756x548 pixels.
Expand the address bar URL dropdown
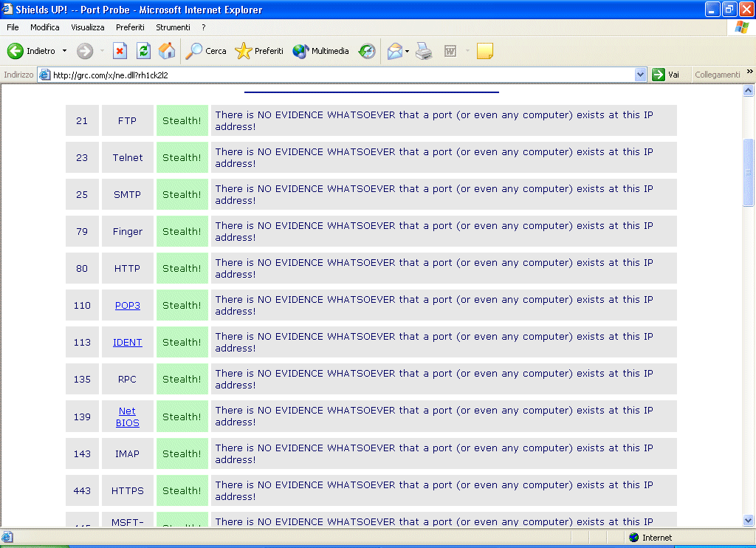pos(640,75)
